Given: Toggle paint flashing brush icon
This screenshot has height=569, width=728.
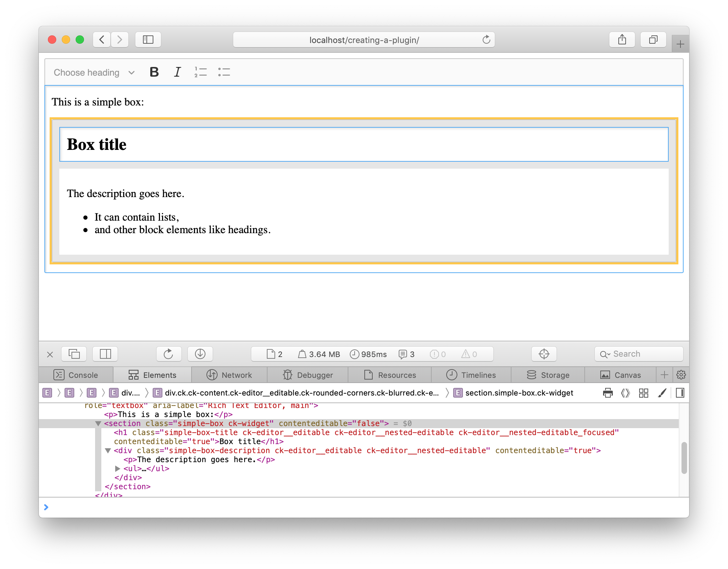Looking at the screenshot, I should click(x=662, y=393).
